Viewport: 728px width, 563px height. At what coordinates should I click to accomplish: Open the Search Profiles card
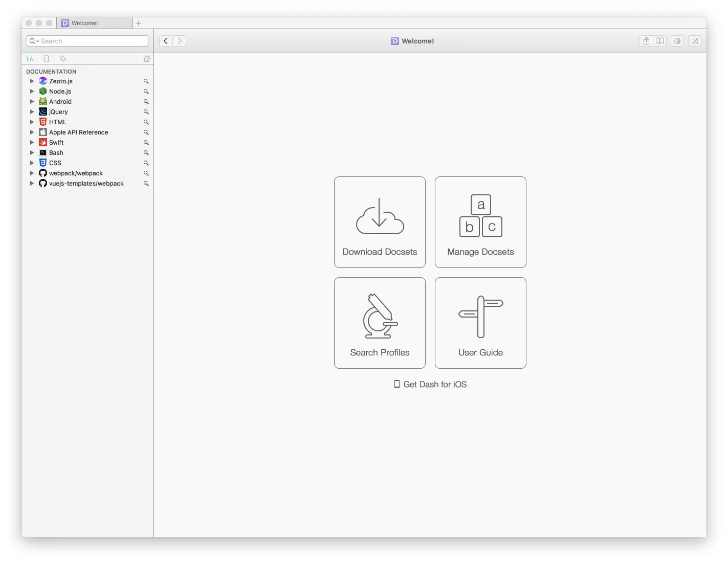tap(380, 323)
